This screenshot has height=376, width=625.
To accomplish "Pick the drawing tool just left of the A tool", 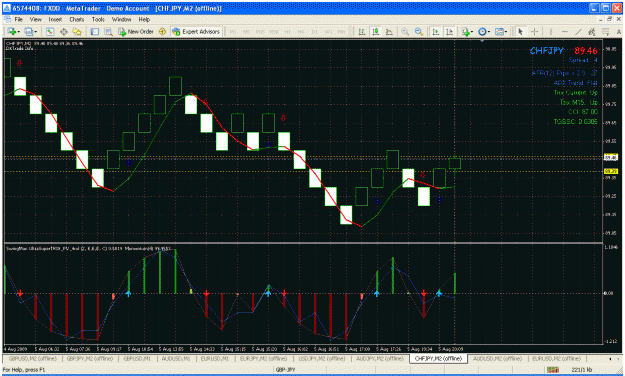I will 605,31.
